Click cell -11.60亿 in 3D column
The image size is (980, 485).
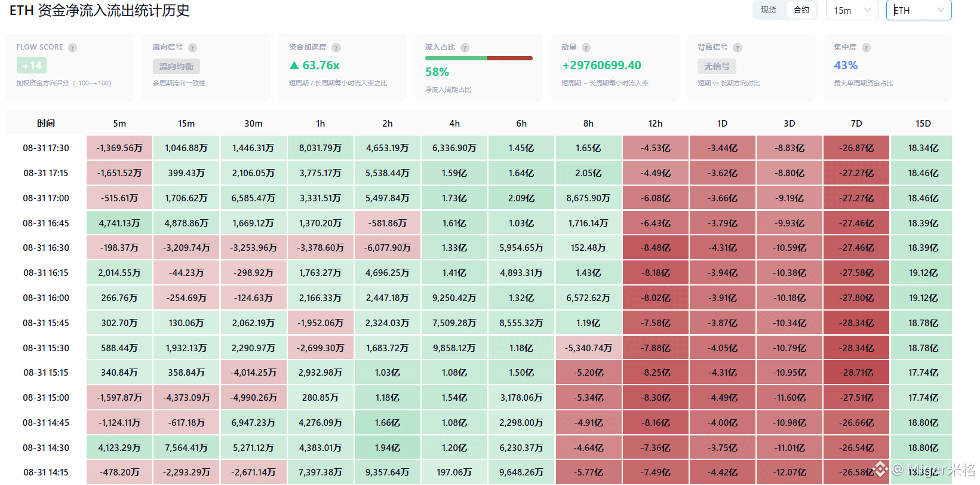(789, 397)
